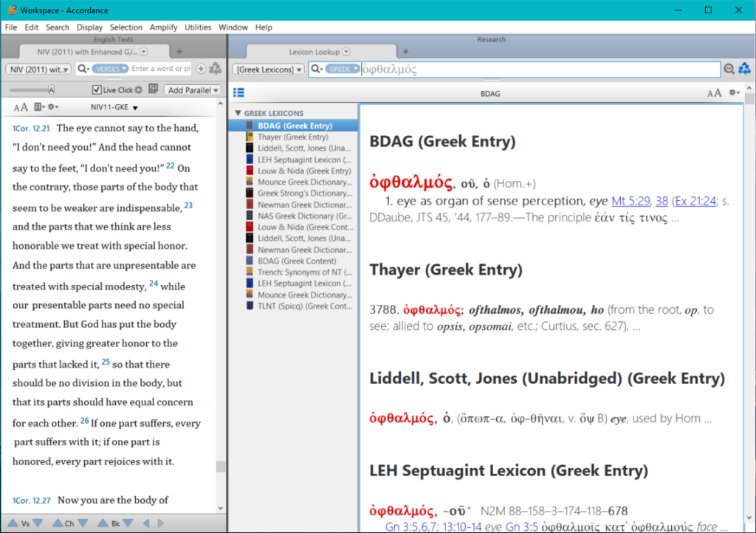The height and width of the screenshot is (533, 756).
Task: Open the Display menu
Action: [89, 27]
